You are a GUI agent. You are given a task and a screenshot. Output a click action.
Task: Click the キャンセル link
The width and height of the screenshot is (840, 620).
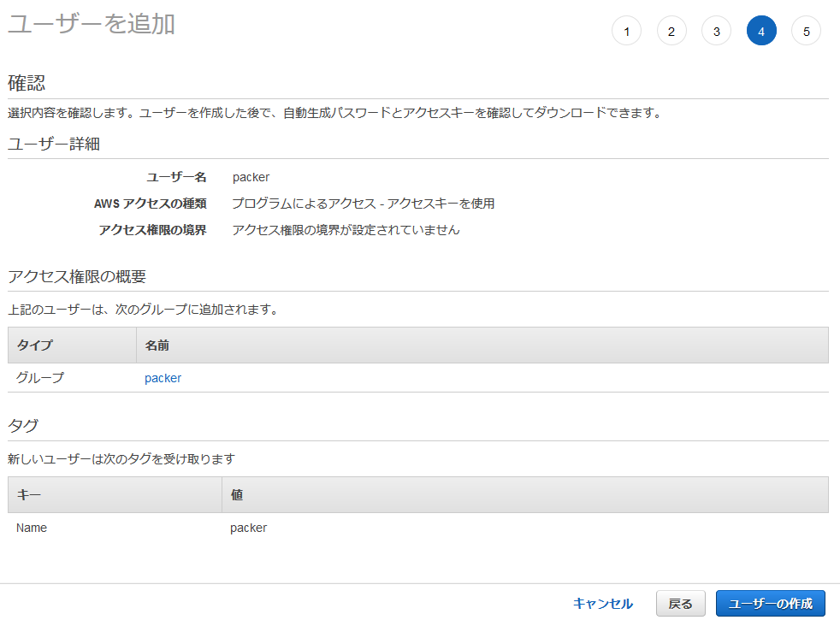pyautogui.click(x=602, y=604)
